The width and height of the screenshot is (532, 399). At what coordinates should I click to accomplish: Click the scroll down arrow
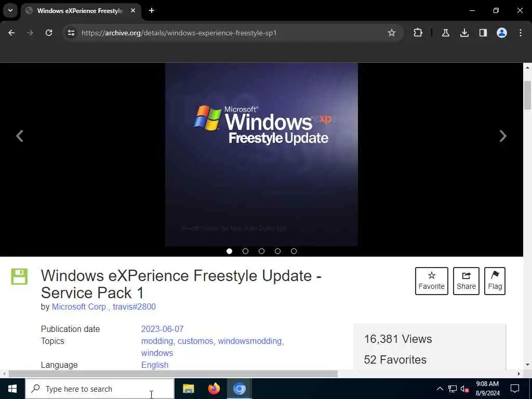pyautogui.click(x=527, y=365)
